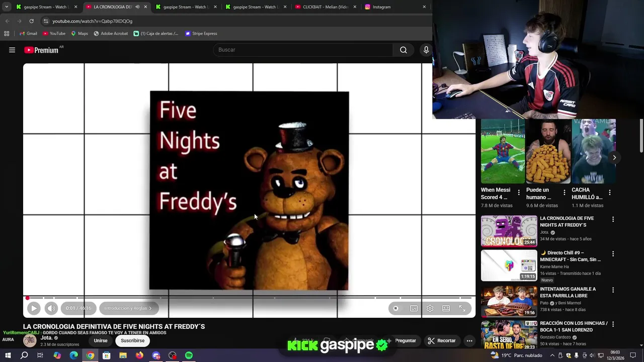644x362 pixels.
Task: Open the Maps bookmark
Action: [79, 34]
